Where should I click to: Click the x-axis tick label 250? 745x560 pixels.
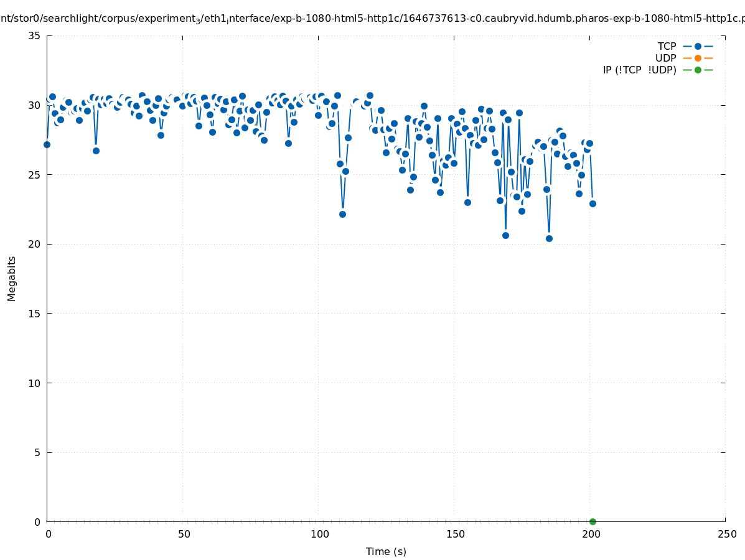(726, 534)
